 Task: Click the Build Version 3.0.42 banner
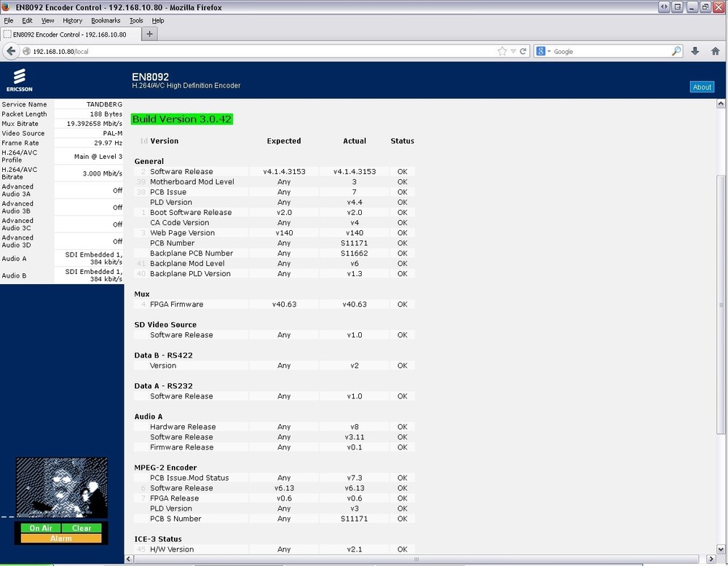[x=181, y=119]
